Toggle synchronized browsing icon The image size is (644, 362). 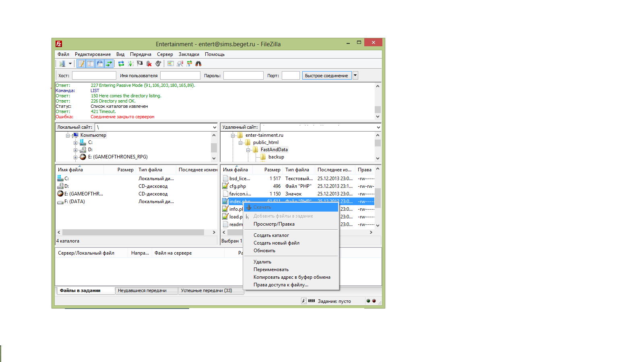tap(189, 64)
